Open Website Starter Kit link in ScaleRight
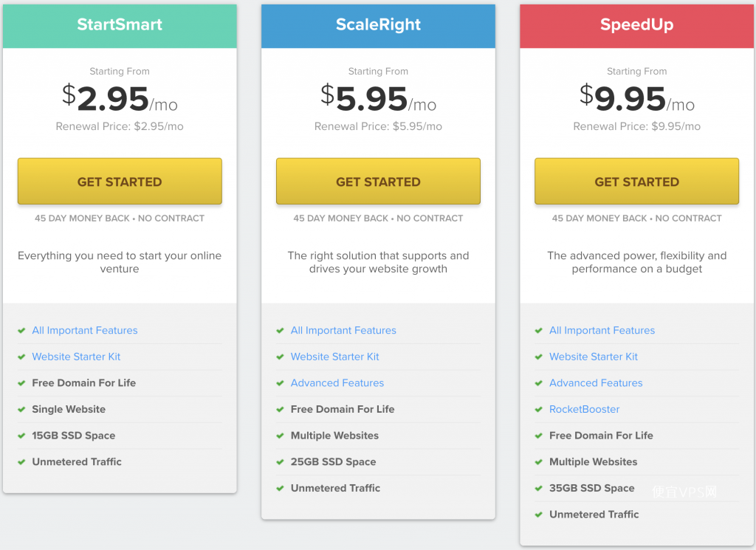Image resolution: width=756 pixels, height=550 pixels. click(334, 357)
